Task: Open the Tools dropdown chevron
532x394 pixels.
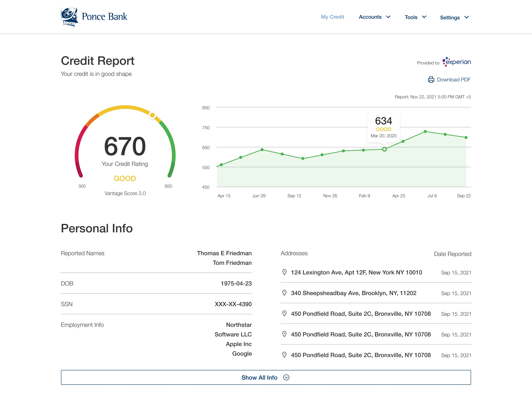Action: (x=424, y=17)
